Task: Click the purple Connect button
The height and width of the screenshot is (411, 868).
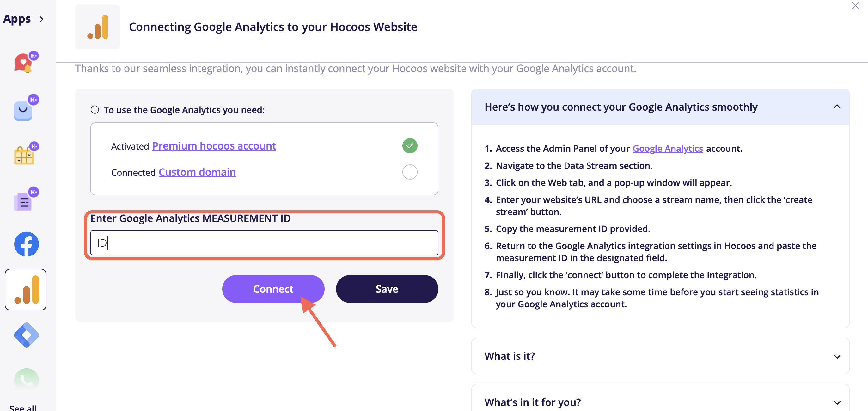Action: [x=273, y=289]
